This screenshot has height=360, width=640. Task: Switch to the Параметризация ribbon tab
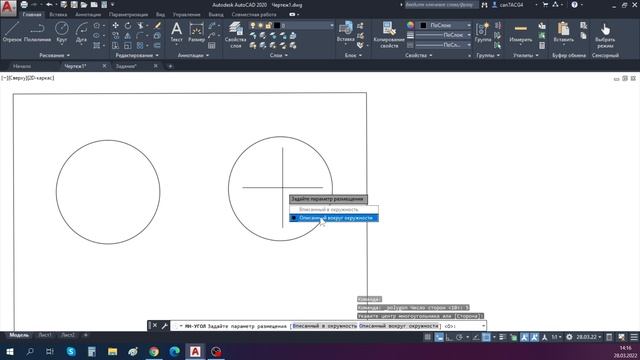(x=129, y=14)
